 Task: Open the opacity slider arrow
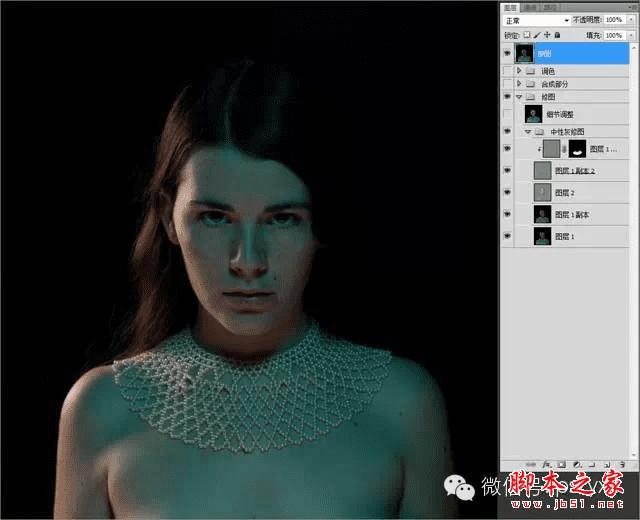pyautogui.click(x=630, y=20)
